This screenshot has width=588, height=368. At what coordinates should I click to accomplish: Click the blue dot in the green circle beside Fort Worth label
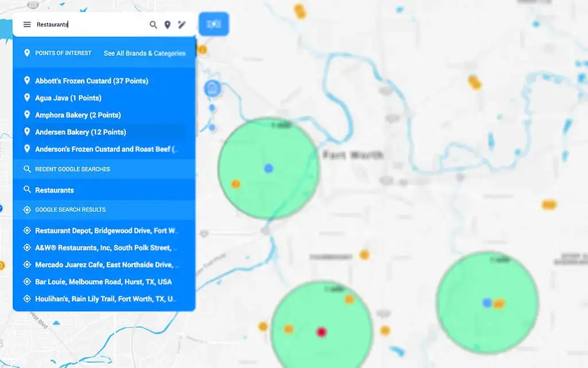pos(269,168)
